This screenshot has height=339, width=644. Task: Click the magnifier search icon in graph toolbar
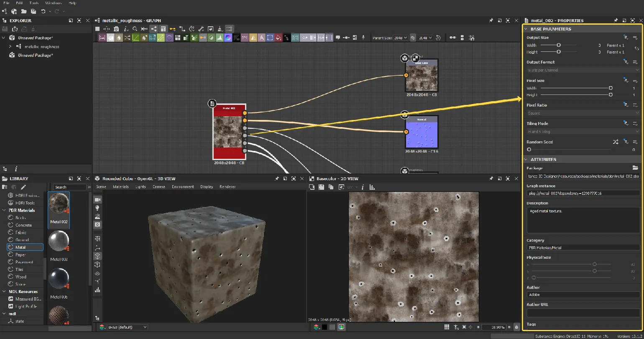135,29
